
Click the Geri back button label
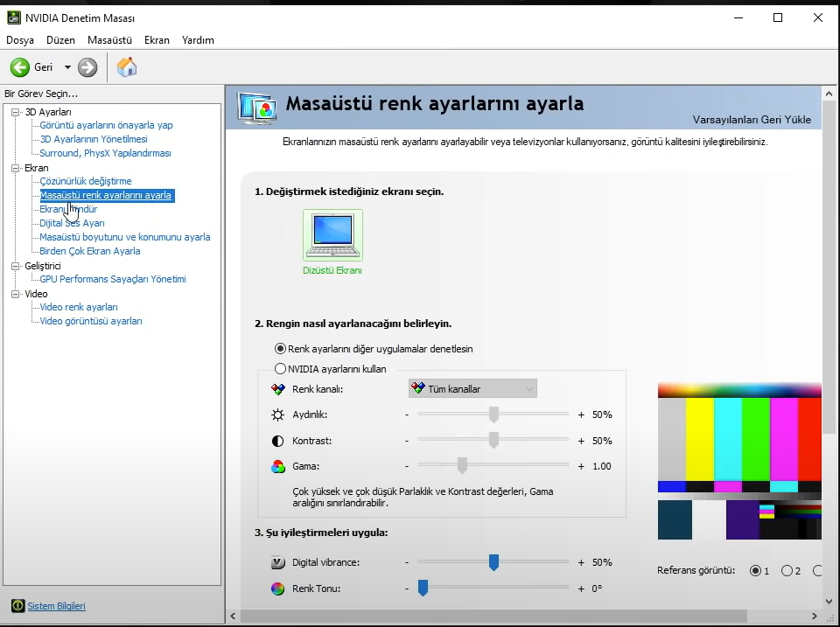pyautogui.click(x=44, y=67)
